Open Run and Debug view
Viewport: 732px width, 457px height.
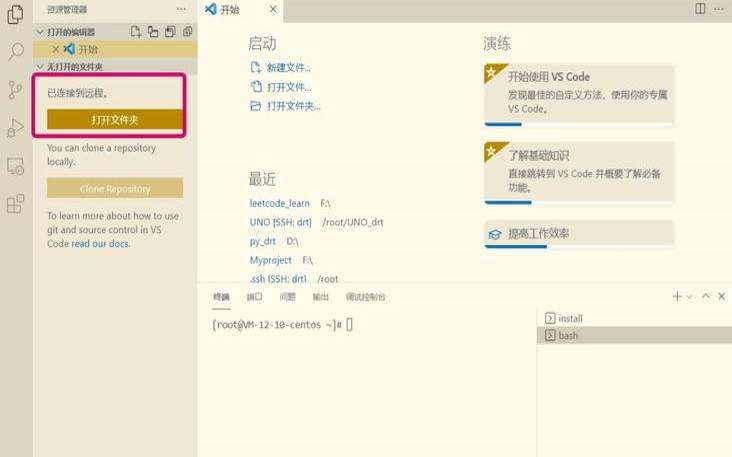(15, 127)
